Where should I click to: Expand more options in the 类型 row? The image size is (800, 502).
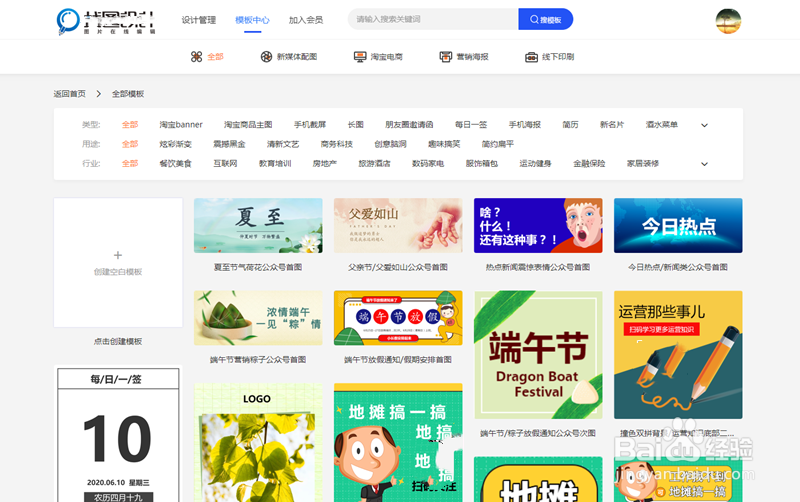[704, 125]
